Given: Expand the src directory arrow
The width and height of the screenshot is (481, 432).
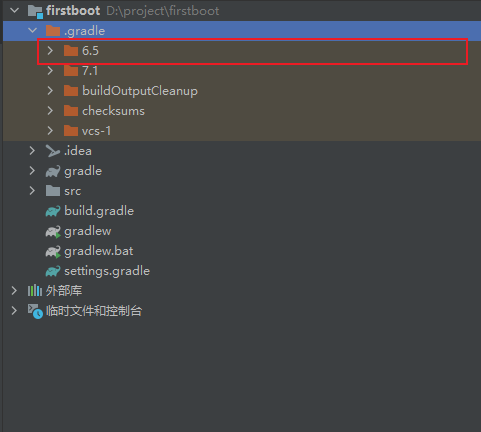Looking at the screenshot, I should 32,191.
